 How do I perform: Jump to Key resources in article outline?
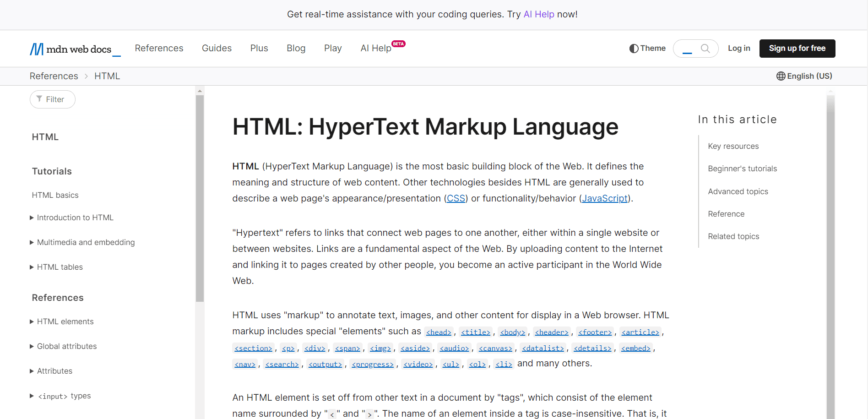coord(733,146)
